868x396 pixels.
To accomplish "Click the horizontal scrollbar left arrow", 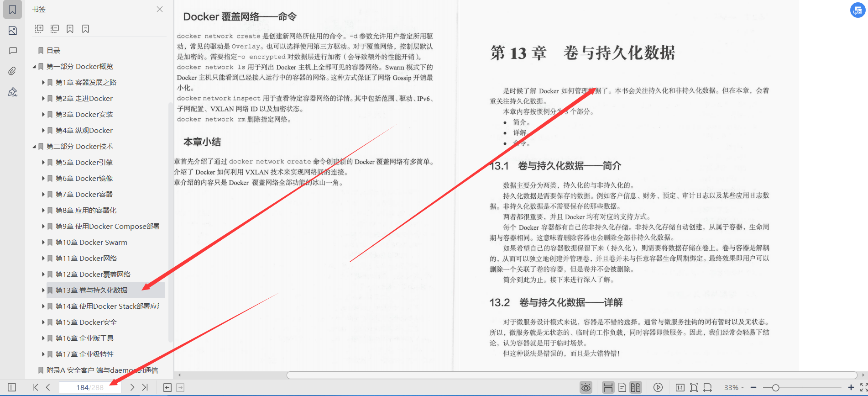I will click(180, 375).
